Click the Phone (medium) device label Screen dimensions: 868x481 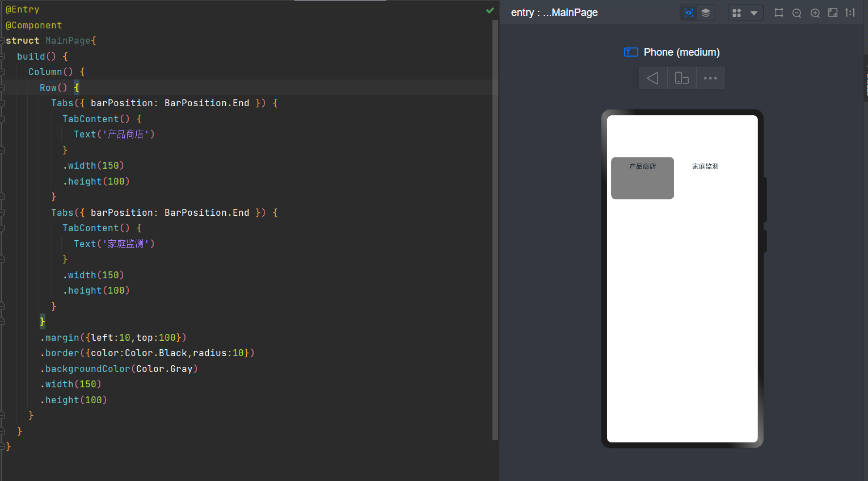click(x=681, y=52)
